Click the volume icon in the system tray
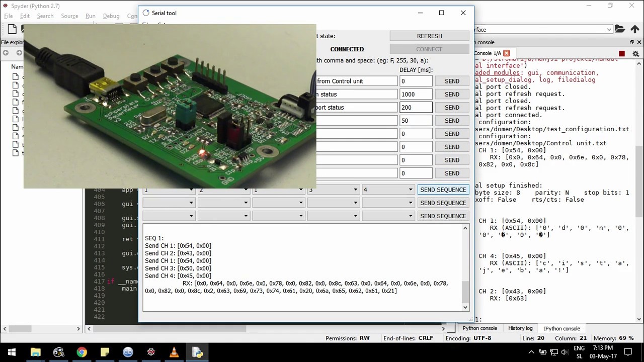 pyautogui.click(x=564, y=352)
